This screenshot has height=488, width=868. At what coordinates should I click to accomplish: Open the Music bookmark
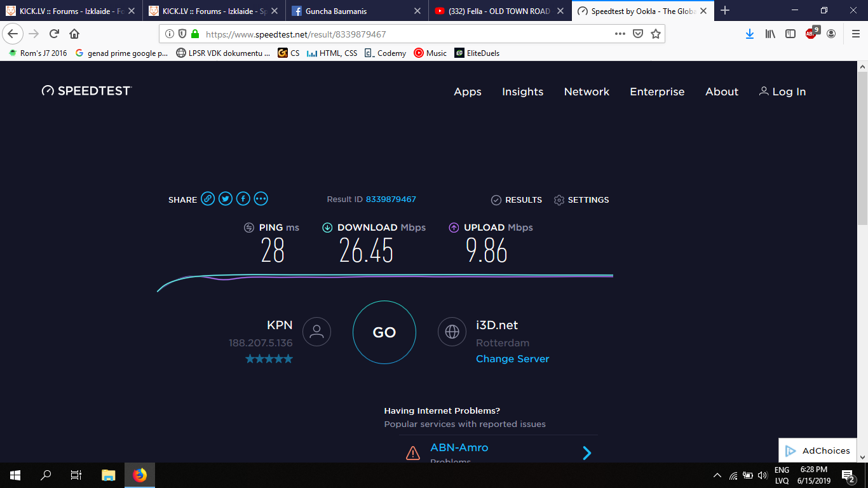pos(430,53)
